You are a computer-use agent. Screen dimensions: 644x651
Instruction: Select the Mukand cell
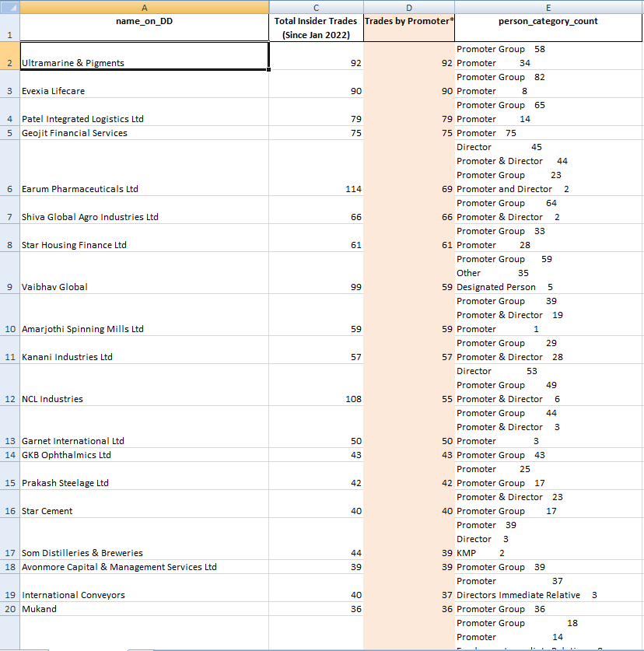144,609
